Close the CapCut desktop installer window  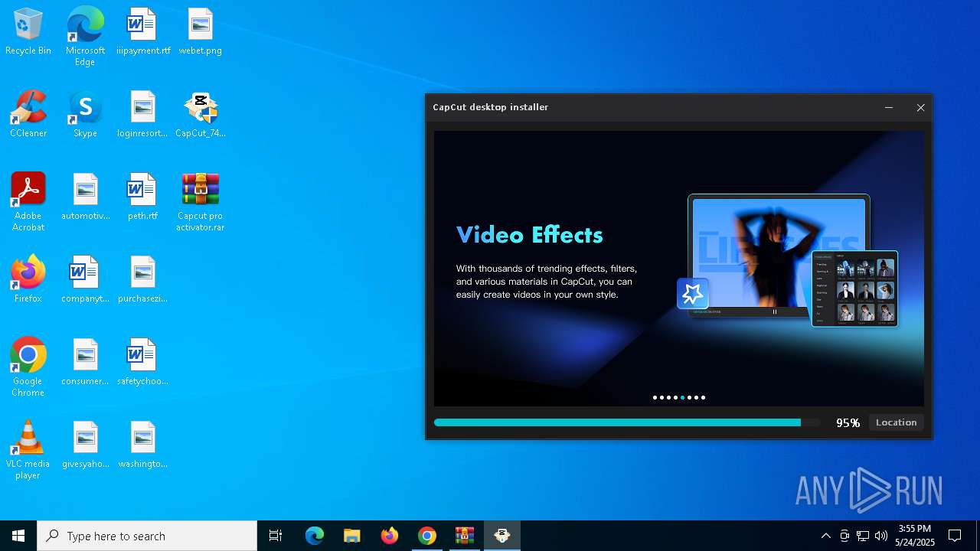(x=921, y=108)
